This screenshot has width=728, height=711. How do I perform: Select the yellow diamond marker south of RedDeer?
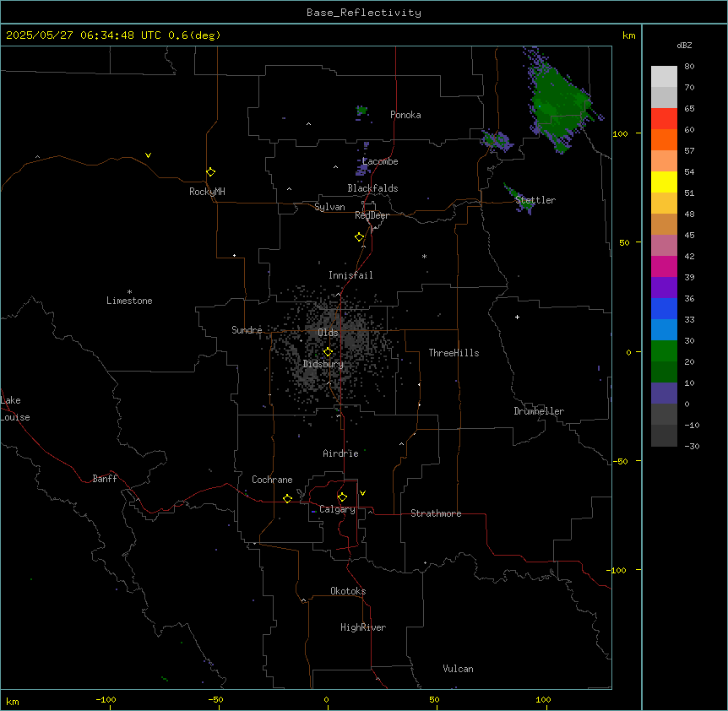359,237
